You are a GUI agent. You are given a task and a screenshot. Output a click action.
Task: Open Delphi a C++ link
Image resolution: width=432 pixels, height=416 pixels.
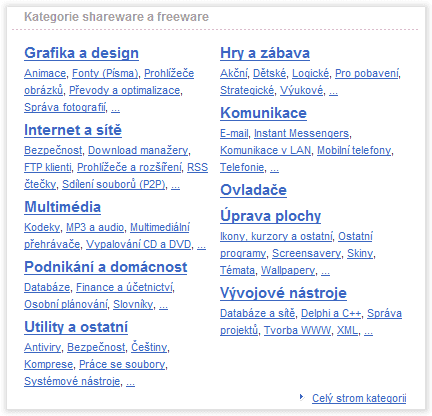(331, 313)
